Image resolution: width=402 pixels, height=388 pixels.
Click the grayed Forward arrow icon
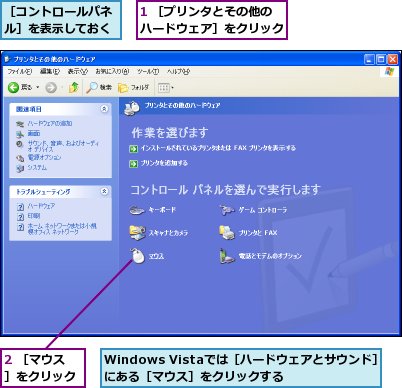pyautogui.click(x=51, y=88)
